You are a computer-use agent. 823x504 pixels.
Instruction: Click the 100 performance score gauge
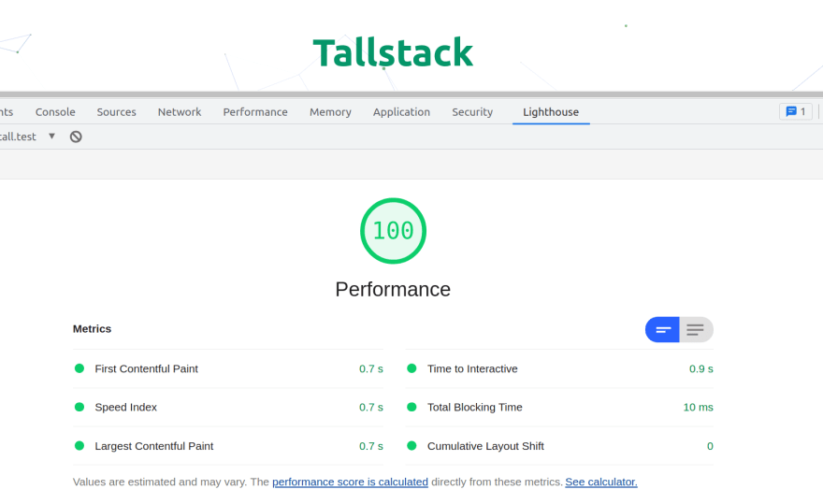[393, 231]
